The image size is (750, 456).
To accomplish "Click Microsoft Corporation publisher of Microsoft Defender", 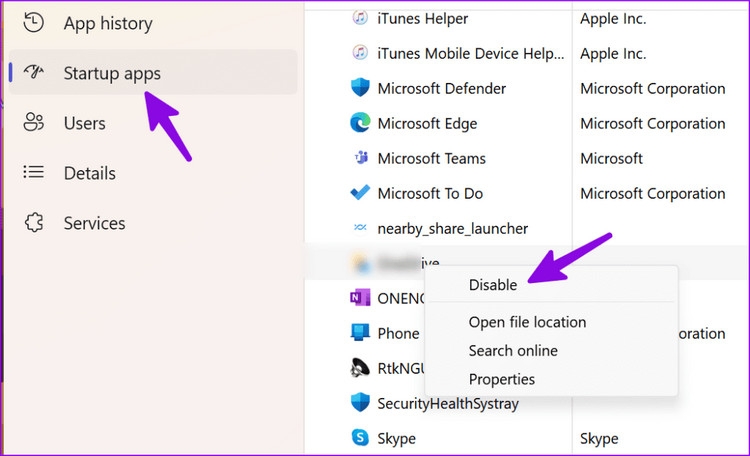I will tap(652, 89).
